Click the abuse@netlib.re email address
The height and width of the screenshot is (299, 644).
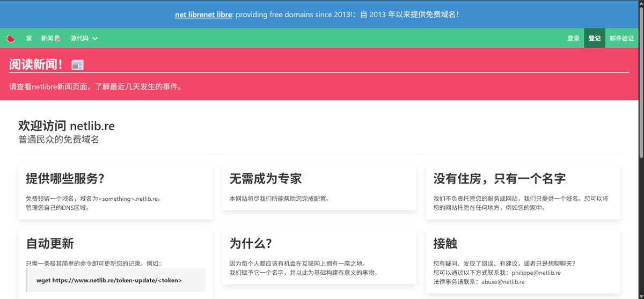tap(503, 281)
